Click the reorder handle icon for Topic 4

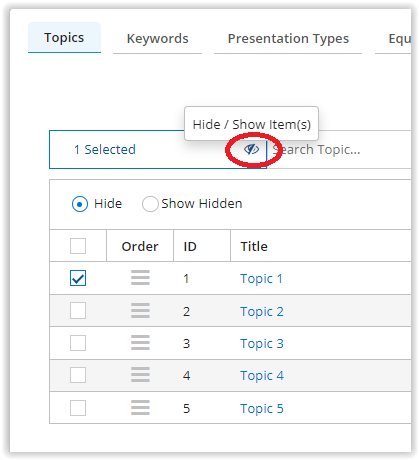[140, 375]
